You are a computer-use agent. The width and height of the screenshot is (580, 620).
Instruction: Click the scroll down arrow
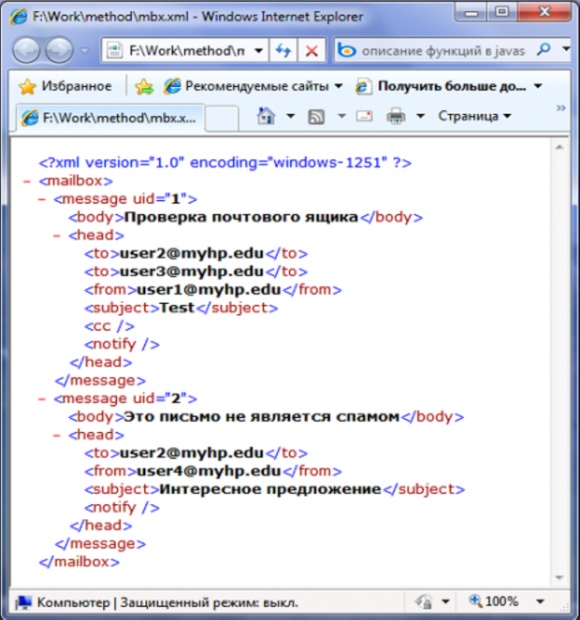click(x=559, y=577)
